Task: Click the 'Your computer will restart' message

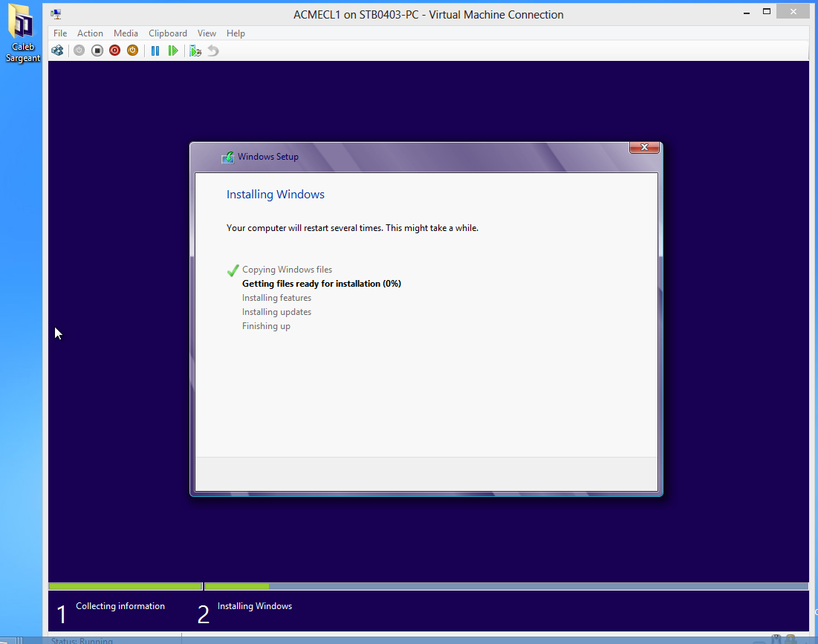Action: coord(352,228)
